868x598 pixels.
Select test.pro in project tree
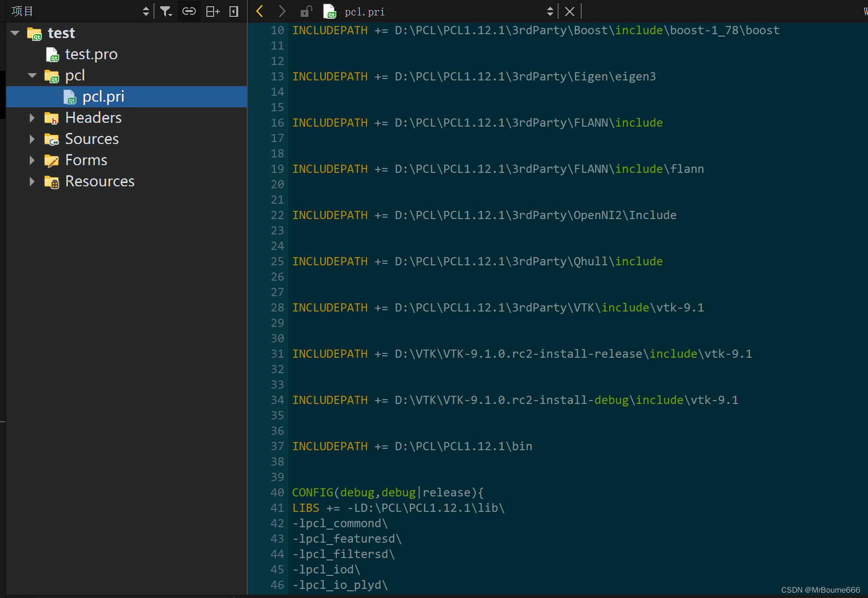coord(91,54)
